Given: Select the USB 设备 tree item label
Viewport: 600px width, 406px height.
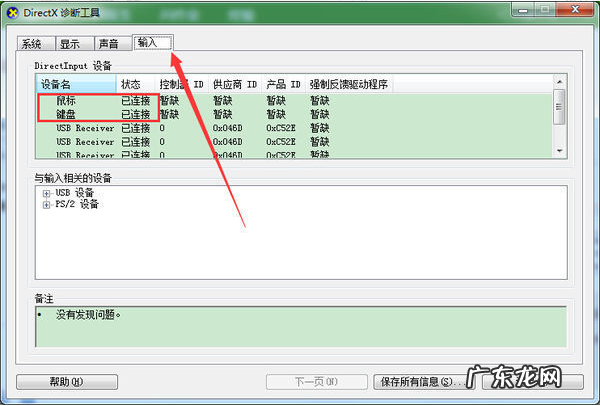Looking at the screenshot, I should (x=75, y=192).
